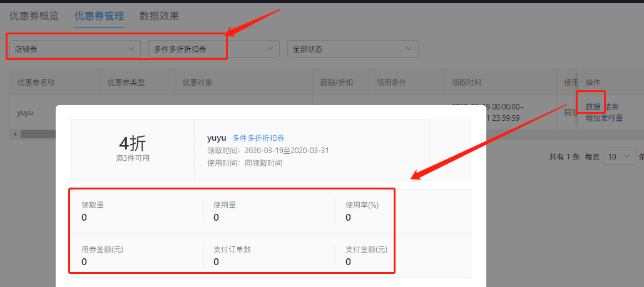The width and height of the screenshot is (644, 287).
Task: Click the 用券金额(元) statistic
Action: tap(102, 255)
